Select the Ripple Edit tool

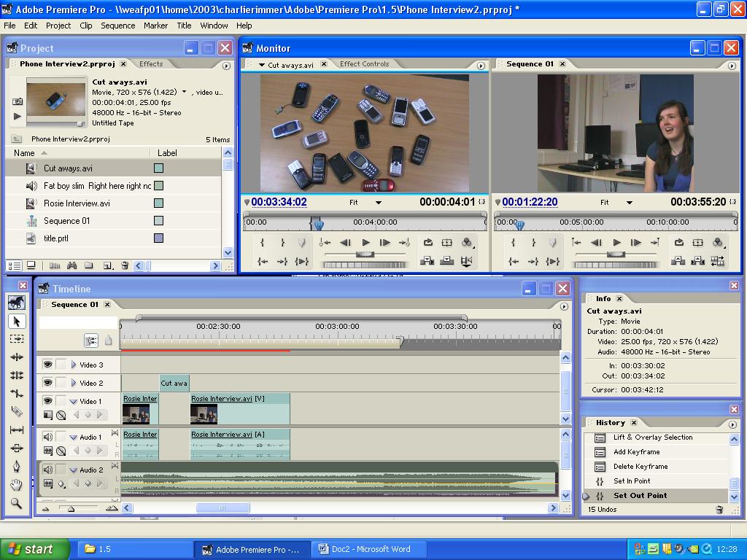click(17, 357)
